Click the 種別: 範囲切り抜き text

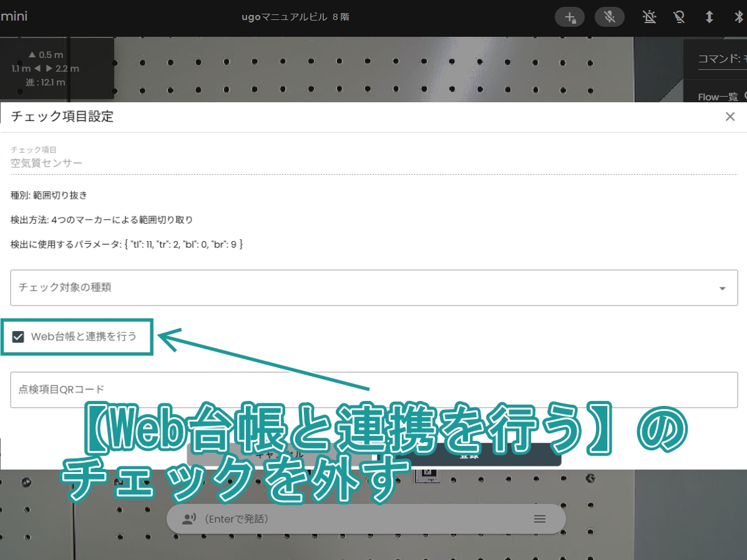click(x=49, y=195)
